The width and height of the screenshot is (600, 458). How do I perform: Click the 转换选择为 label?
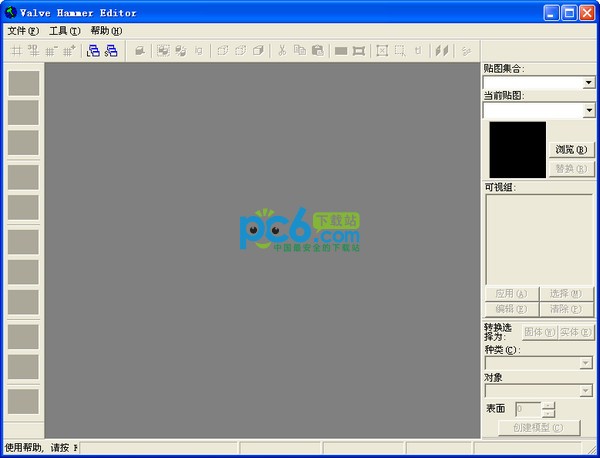point(498,332)
